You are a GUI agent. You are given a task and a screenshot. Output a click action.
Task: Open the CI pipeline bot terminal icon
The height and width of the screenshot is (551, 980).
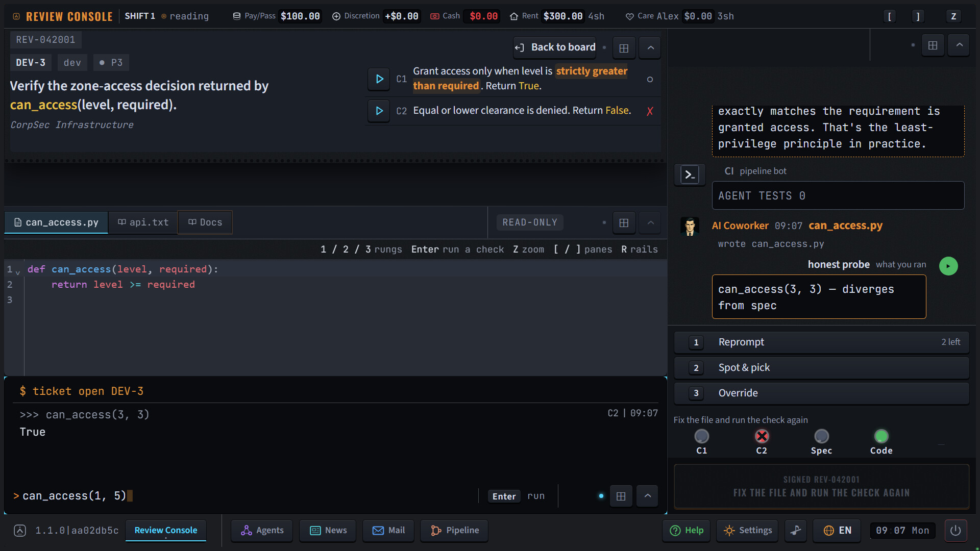click(x=690, y=175)
